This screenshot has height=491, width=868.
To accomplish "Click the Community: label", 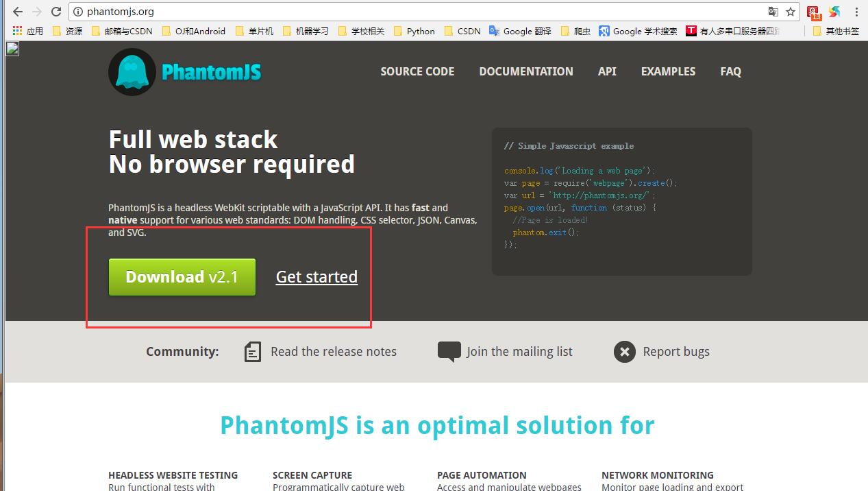I will click(182, 352).
